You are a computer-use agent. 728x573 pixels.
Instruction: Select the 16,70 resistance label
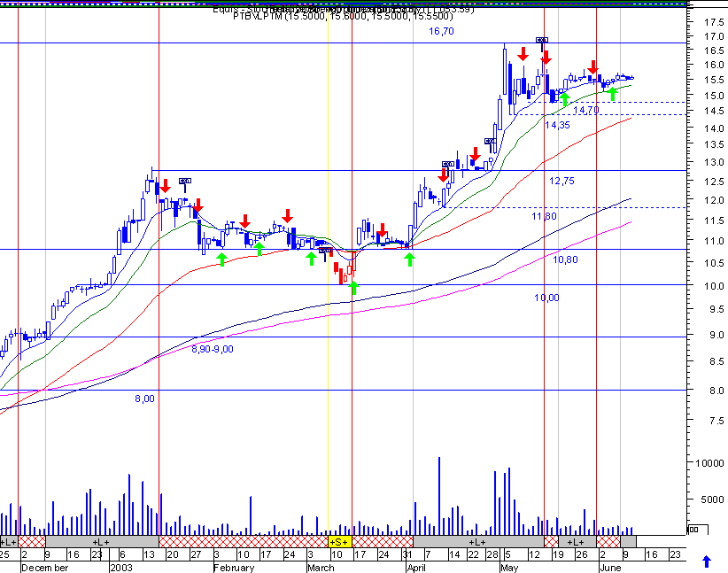pos(441,31)
